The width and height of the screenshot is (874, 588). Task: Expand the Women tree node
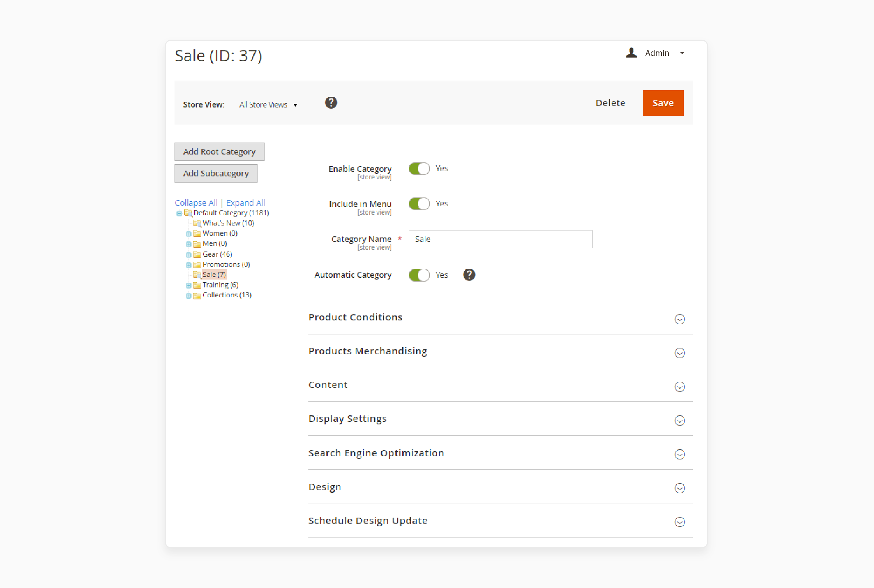click(x=188, y=234)
